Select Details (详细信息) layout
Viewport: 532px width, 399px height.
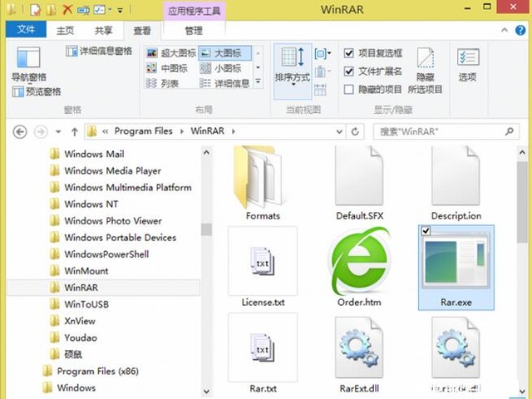point(224,83)
